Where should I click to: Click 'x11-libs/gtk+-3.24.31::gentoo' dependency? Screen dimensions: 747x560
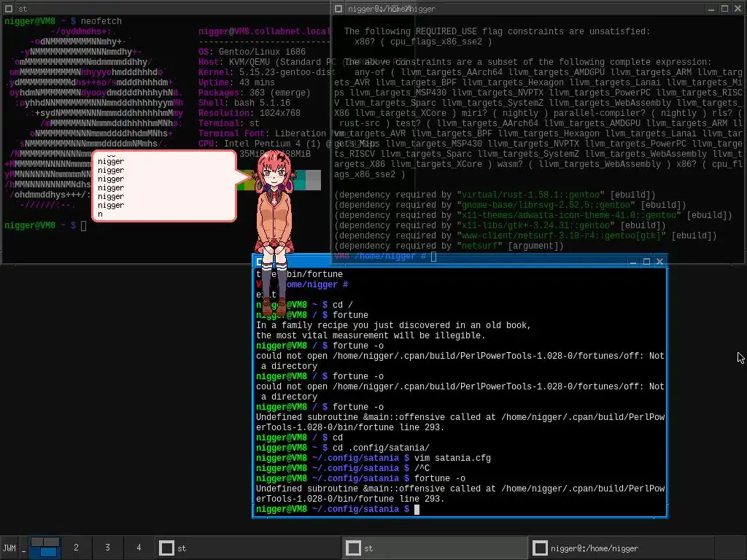536,226
